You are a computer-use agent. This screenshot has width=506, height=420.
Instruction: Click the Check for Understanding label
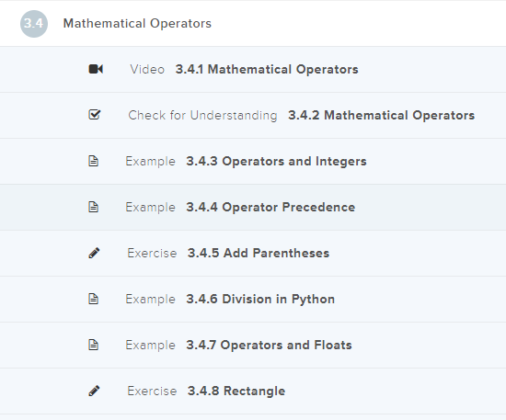click(x=202, y=116)
